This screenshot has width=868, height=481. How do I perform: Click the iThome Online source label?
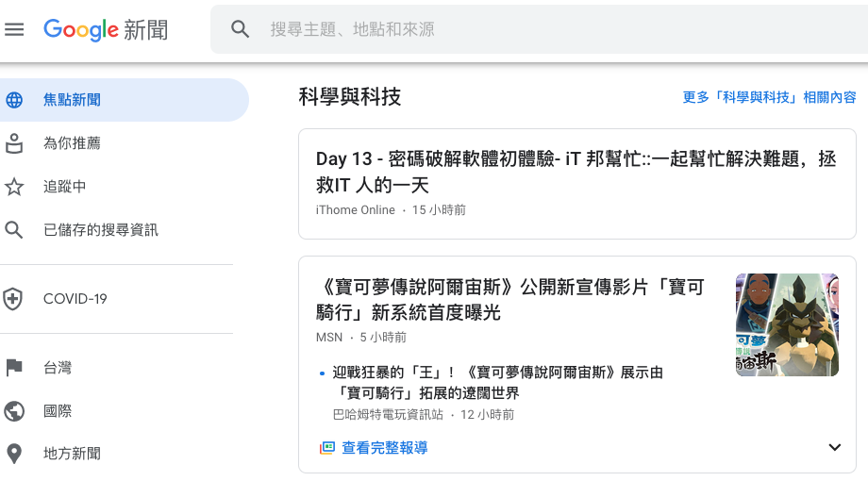click(356, 210)
